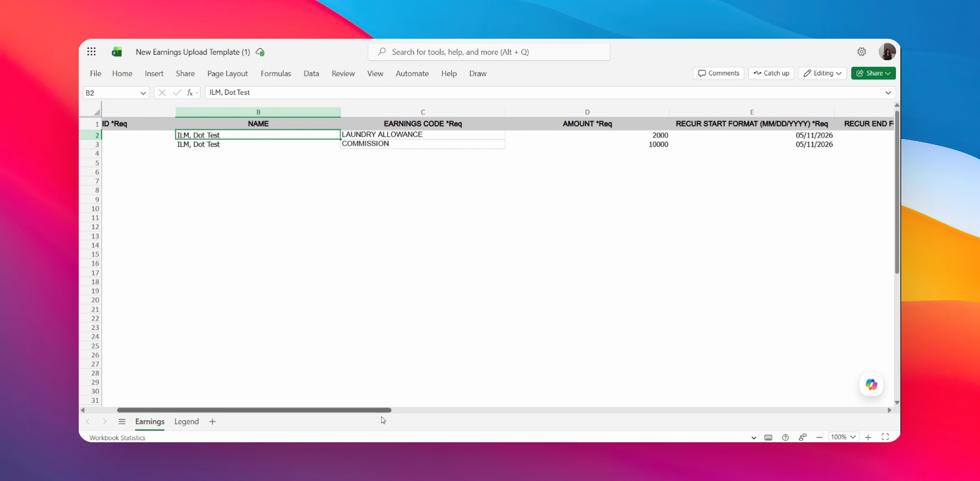Go to the previous sheet arrow

point(87,422)
